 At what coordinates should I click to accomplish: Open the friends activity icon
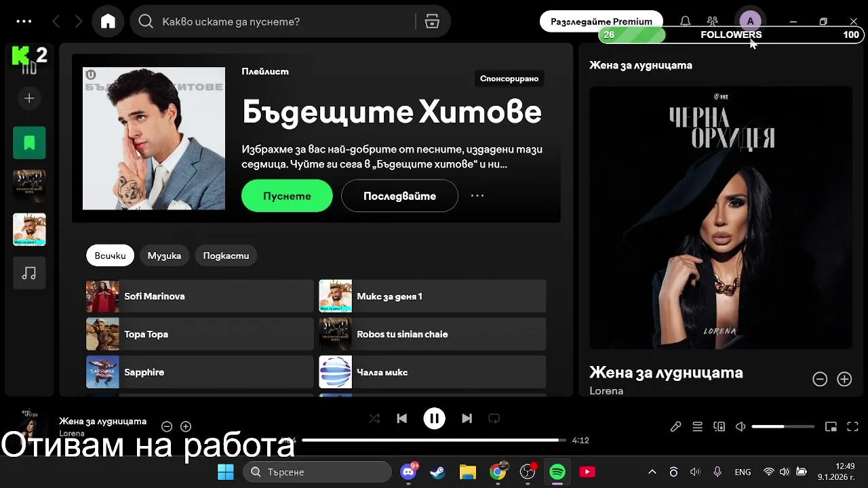pyautogui.click(x=712, y=22)
